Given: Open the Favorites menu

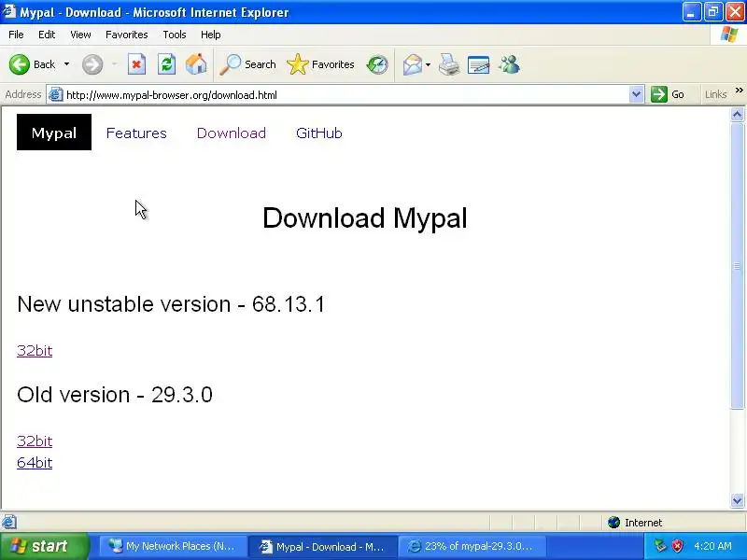Looking at the screenshot, I should click(x=127, y=35).
